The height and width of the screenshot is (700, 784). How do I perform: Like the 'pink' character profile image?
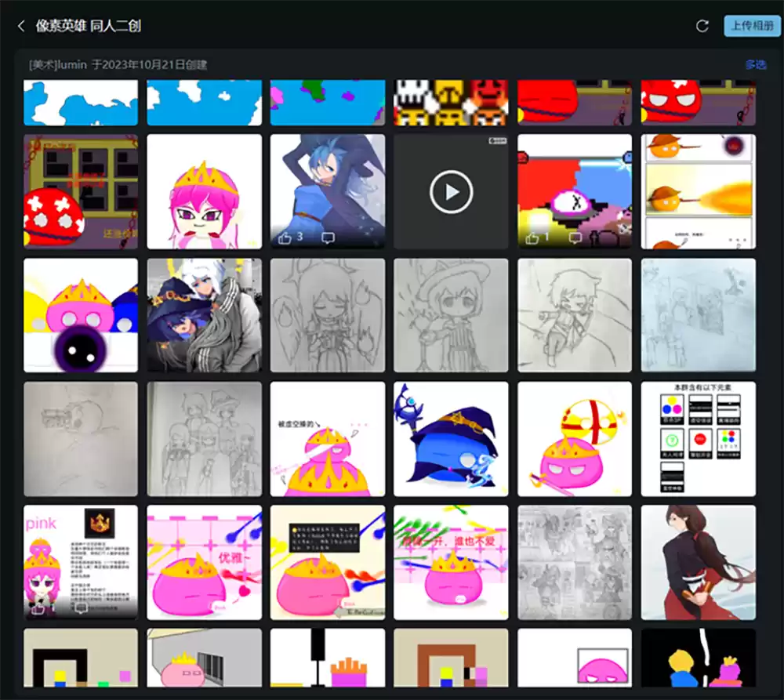point(38,608)
